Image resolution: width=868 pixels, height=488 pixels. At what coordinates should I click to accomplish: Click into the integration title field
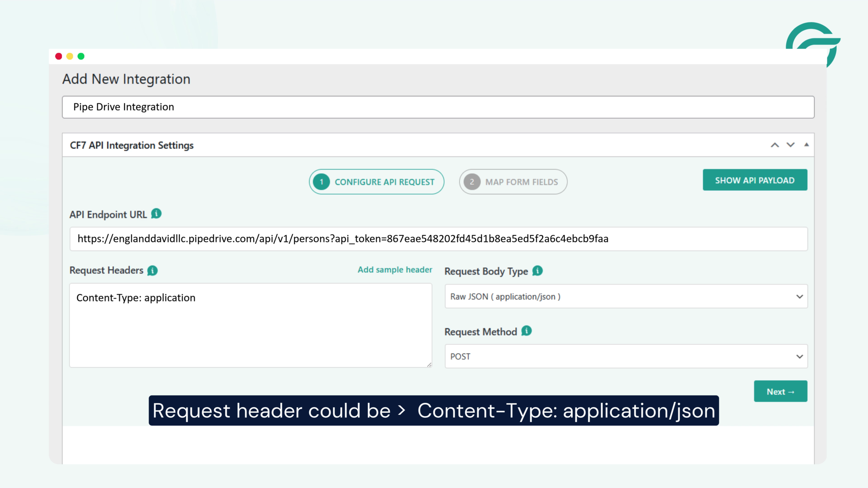[x=438, y=107]
